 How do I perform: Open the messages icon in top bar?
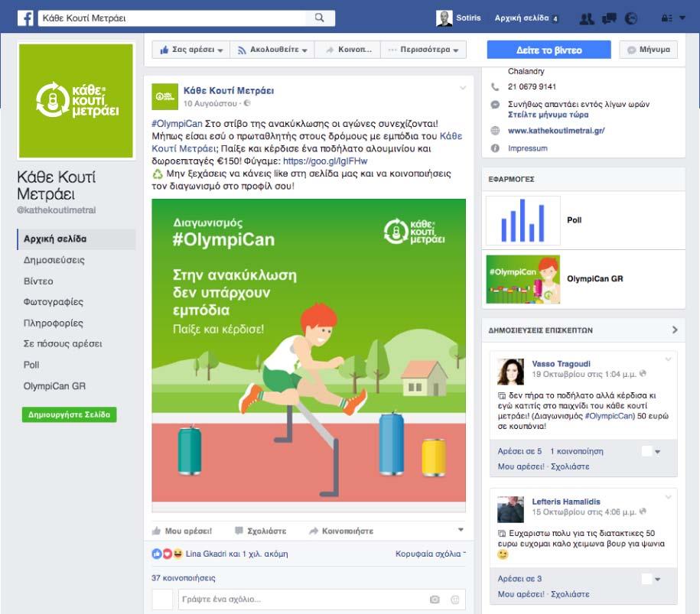pyautogui.click(x=609, y=18)
